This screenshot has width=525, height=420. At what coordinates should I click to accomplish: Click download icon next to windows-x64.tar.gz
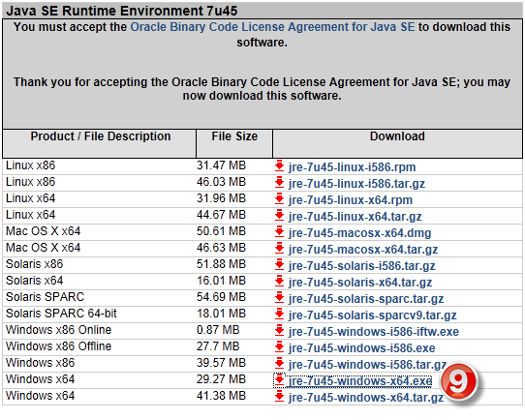coord(279,396)
